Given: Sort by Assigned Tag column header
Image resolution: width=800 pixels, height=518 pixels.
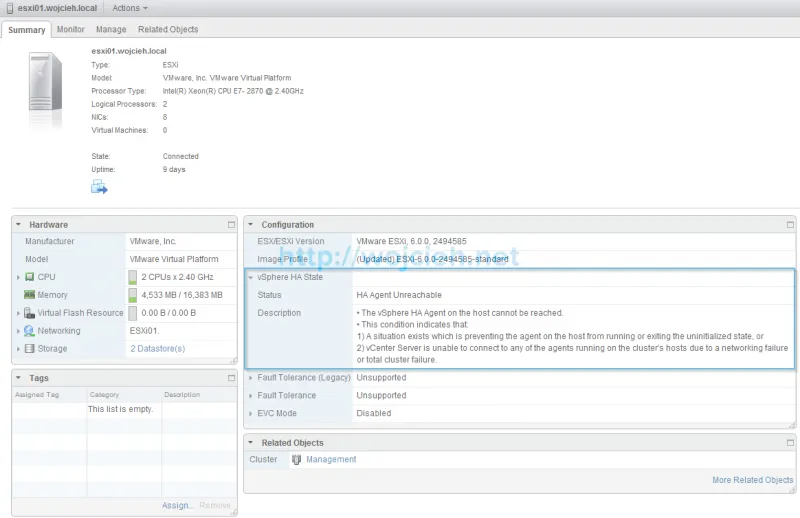Looking at the screenshot, I should pos(49,394).
